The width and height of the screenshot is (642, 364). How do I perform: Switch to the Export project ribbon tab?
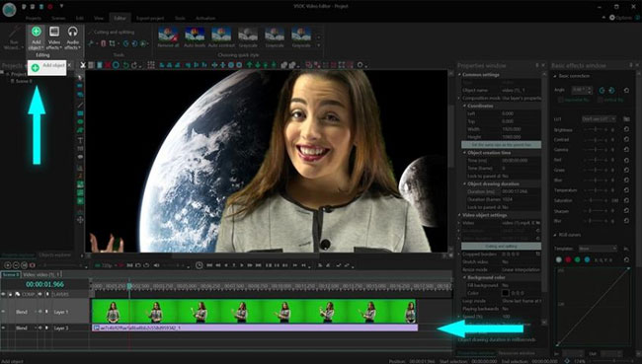[x=150, y=18]
